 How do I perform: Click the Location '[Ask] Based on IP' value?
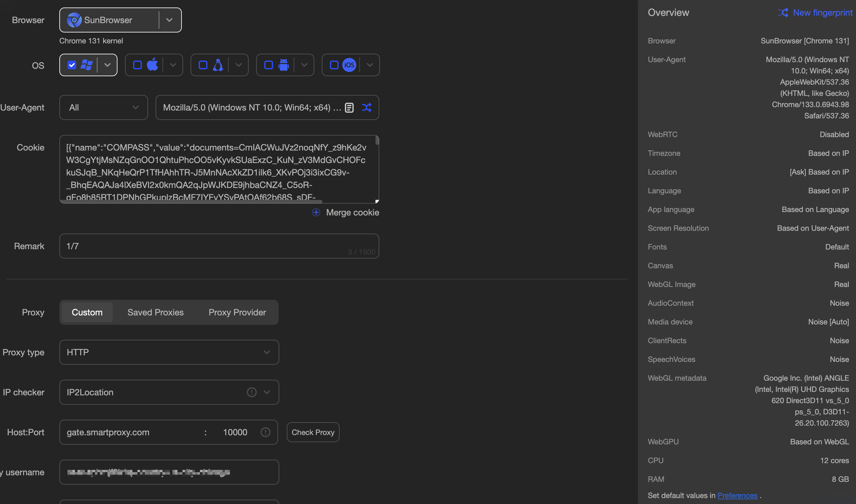[819, 172]
